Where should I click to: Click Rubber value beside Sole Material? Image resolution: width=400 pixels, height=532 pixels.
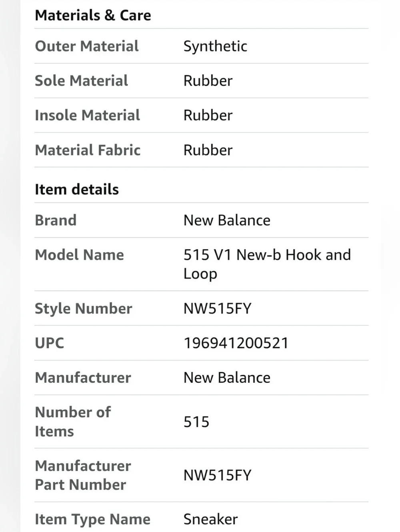[208, 81]
